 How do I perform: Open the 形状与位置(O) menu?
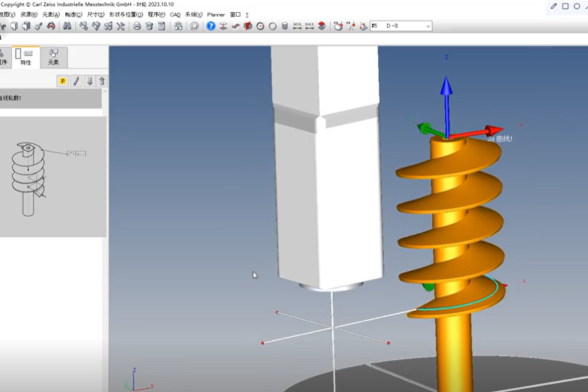point(126,14)
